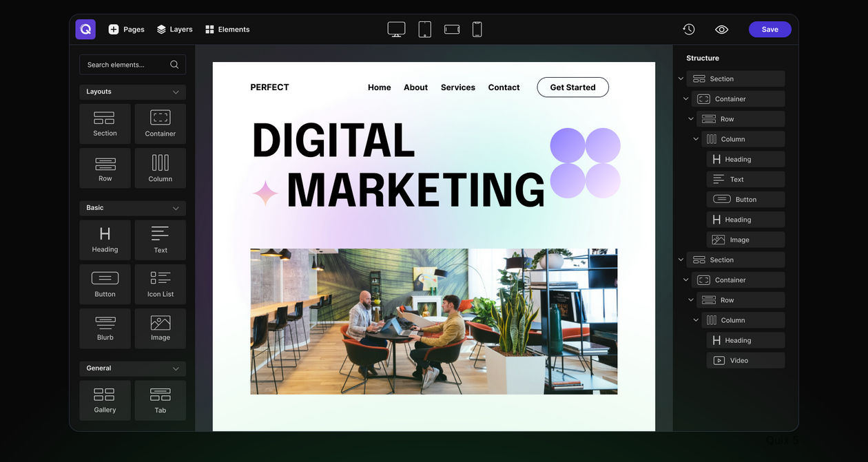
Task: Toggle the preview eye icon
Action: [721, 29]
